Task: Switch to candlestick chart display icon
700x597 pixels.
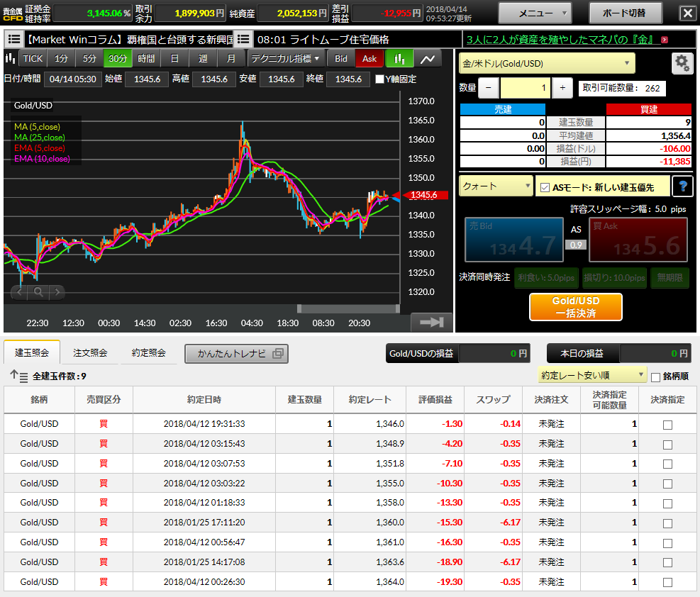Action: (x=399, y=58)
